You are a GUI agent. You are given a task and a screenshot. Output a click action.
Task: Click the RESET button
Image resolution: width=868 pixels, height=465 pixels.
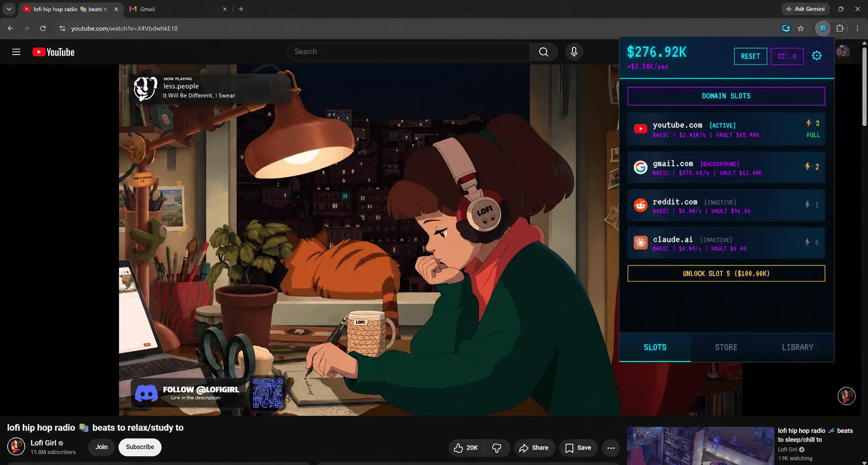[x=751, y=56]
